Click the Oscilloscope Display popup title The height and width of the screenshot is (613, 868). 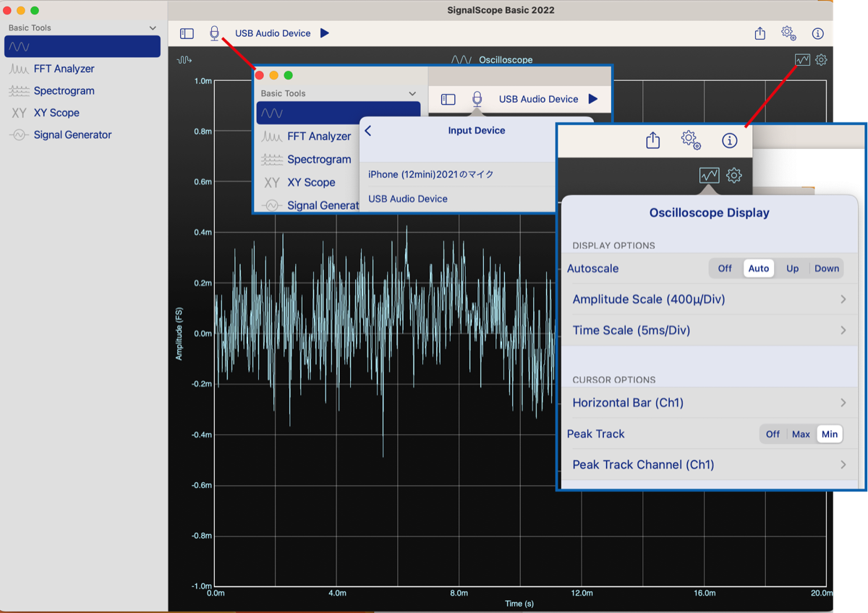click(x=709, y=213)
